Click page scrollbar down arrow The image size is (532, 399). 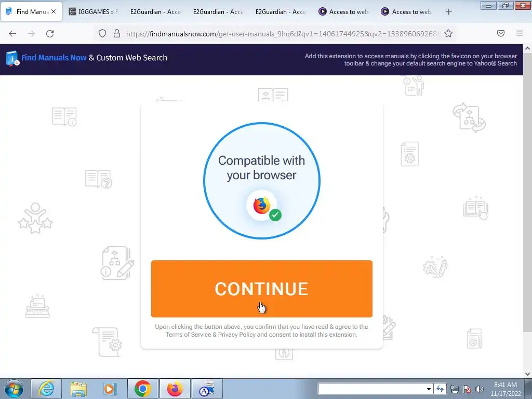(x=528, y=374)
